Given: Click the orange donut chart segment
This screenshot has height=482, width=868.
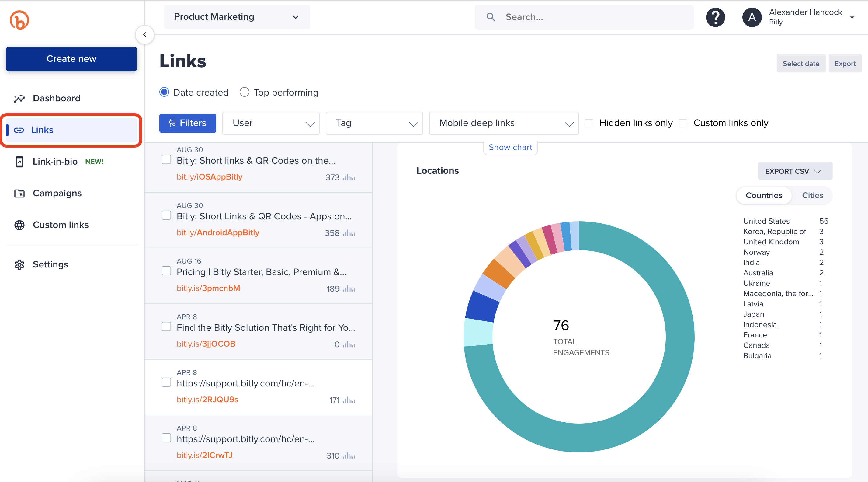Looking at the screenshot, I should 499,274.
